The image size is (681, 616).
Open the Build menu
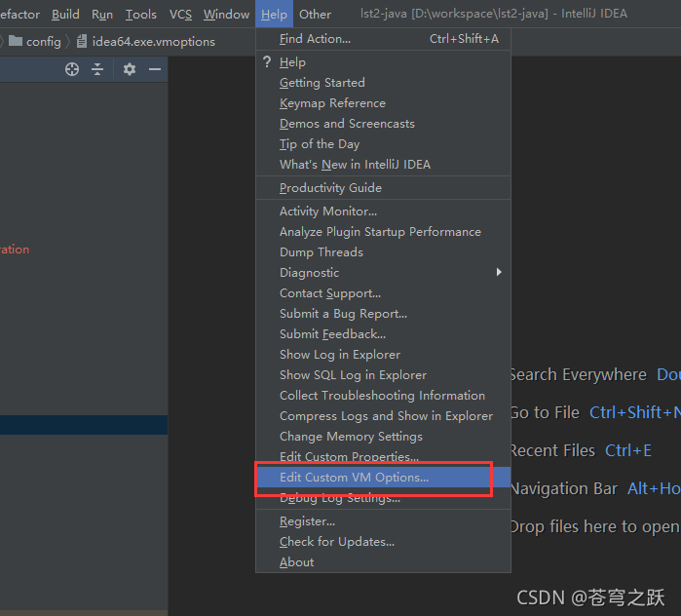[x=65, y=15]
